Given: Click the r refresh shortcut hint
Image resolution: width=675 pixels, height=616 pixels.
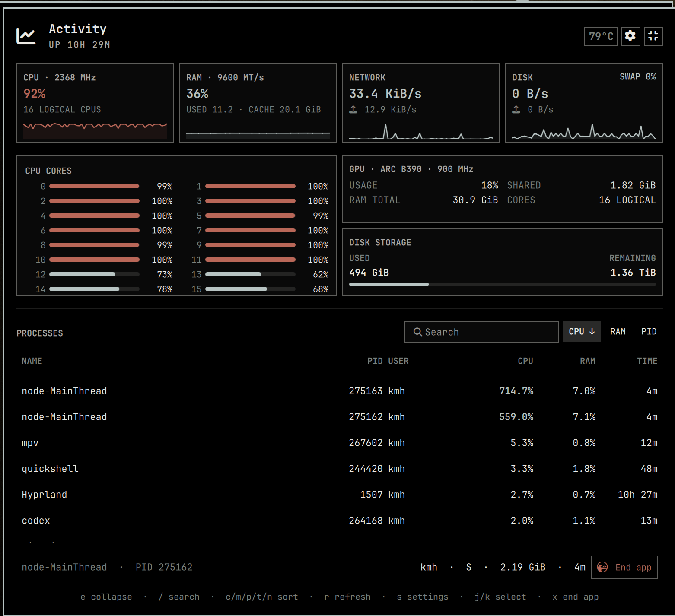Looking at the screenshot, I should click(x=347, y=597).
